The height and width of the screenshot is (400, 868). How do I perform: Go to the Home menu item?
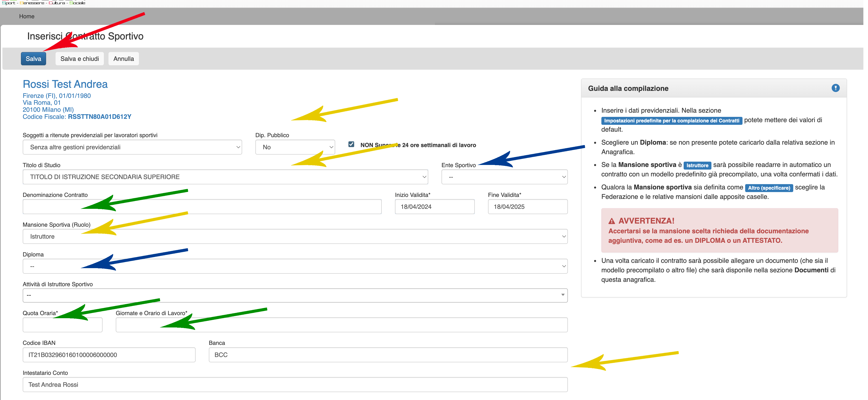tap(27, 16)
